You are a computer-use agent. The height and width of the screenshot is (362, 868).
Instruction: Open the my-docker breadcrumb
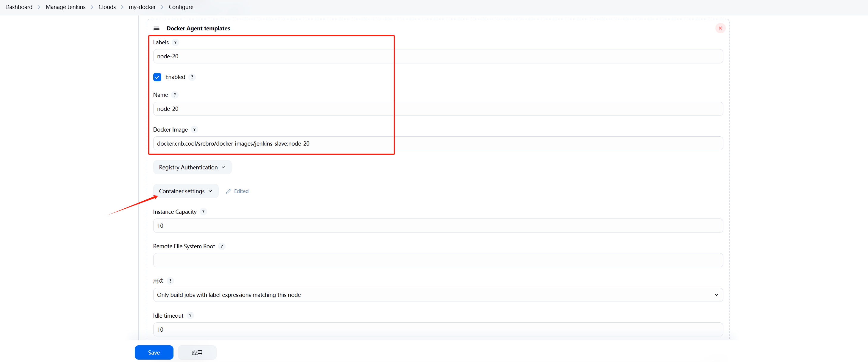142,7
